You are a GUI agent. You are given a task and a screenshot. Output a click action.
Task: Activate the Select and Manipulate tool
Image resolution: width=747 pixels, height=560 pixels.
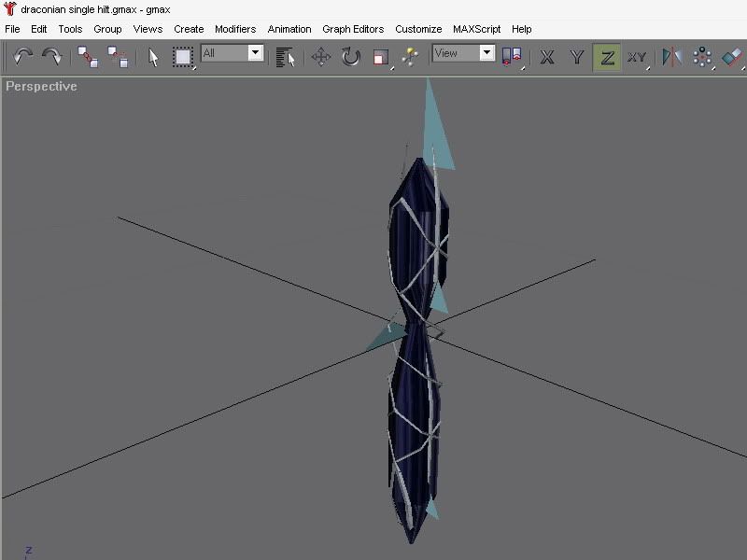pos(410,57)
